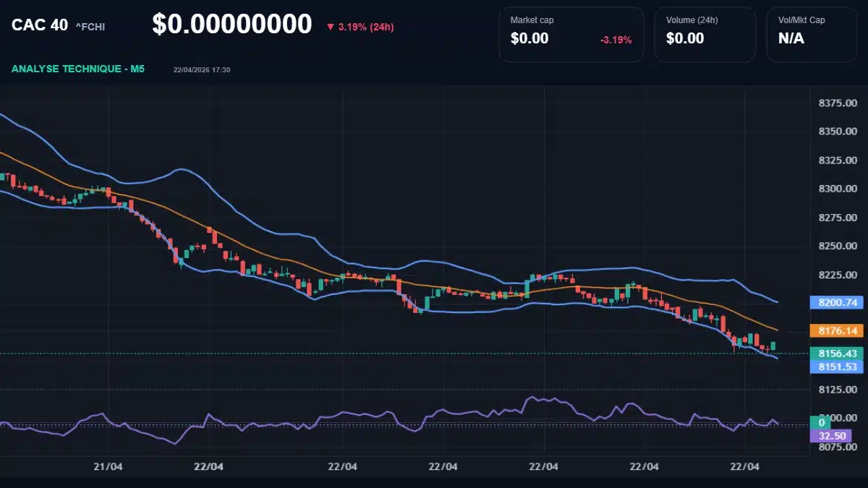Click the blue 8151.53 lower band tag
The image size is (868, 488).
(x=838, y=367)
